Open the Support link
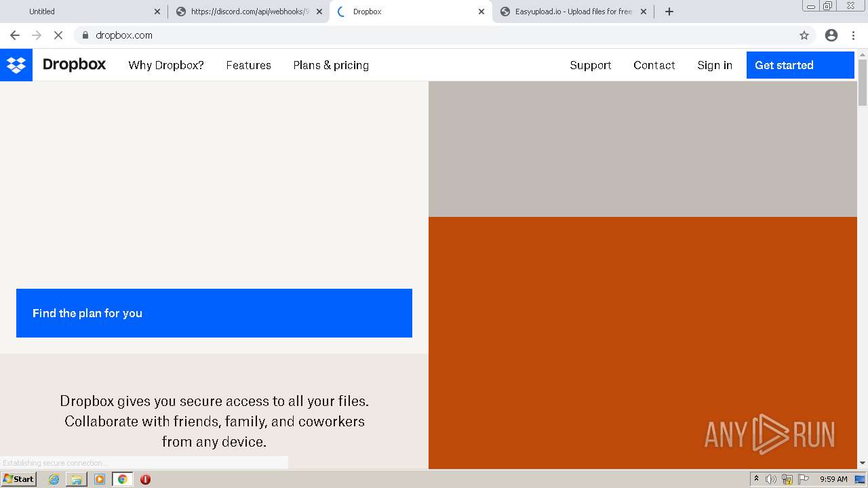The image size is (868, 488). [591, 65]
